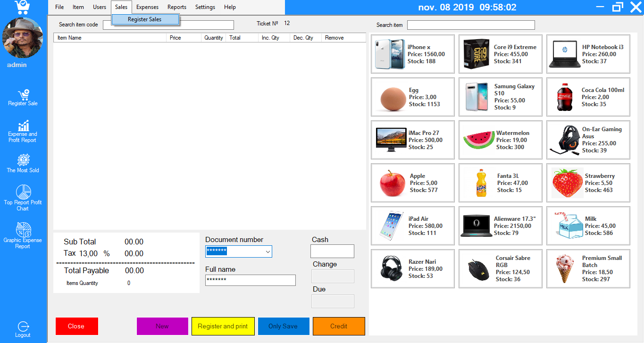Select the On-Ear Gaming Asus headset
The height and width of the screenshot is (343, 644).
pos(588,140)
